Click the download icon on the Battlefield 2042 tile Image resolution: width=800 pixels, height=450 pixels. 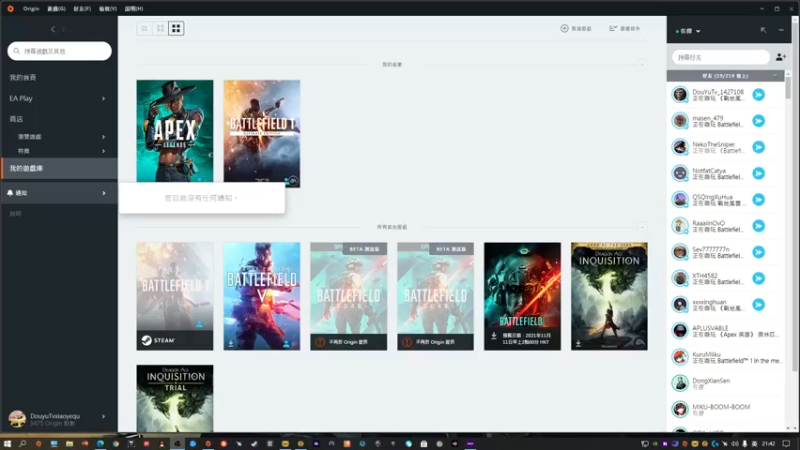[x=494, y=336]
